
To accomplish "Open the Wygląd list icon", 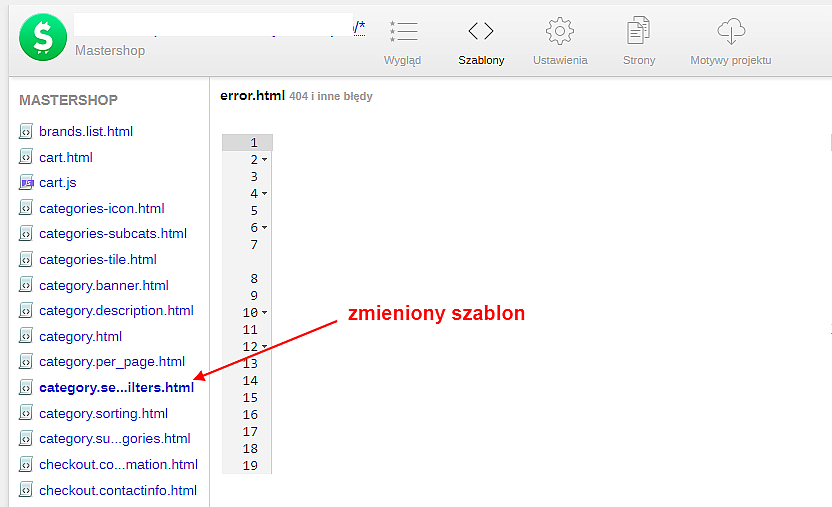I will click(x=403, y=31).
